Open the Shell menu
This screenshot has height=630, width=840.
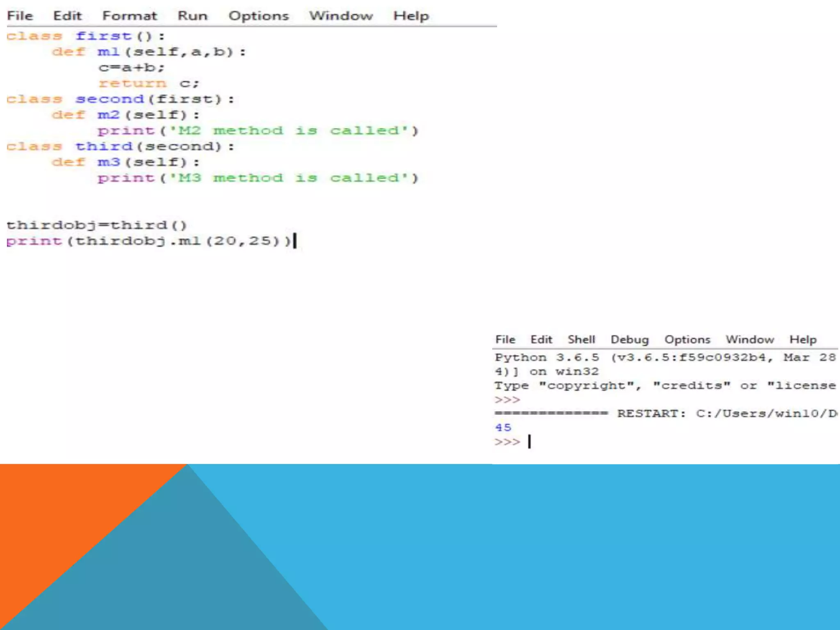coord(581,340)
